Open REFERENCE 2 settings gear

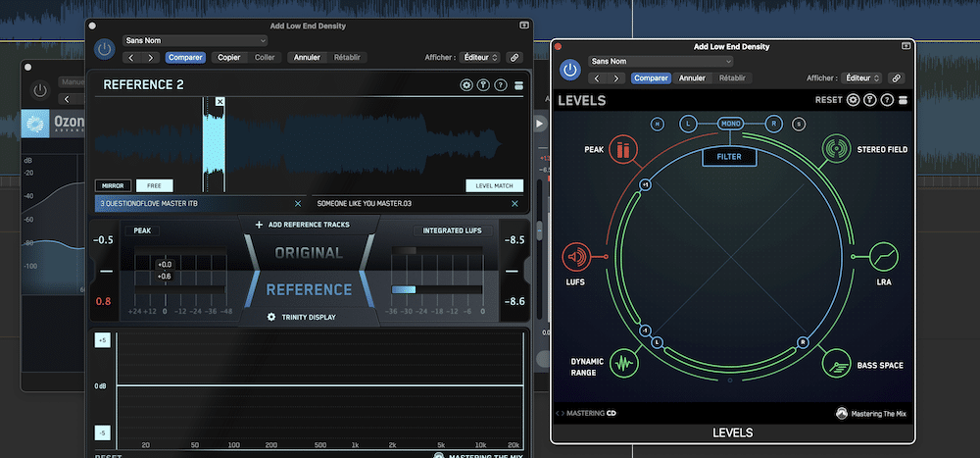point(466,85)
